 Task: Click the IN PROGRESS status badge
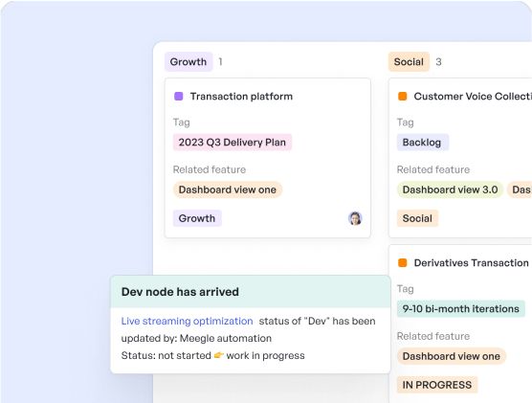click(x=437, y=385)
